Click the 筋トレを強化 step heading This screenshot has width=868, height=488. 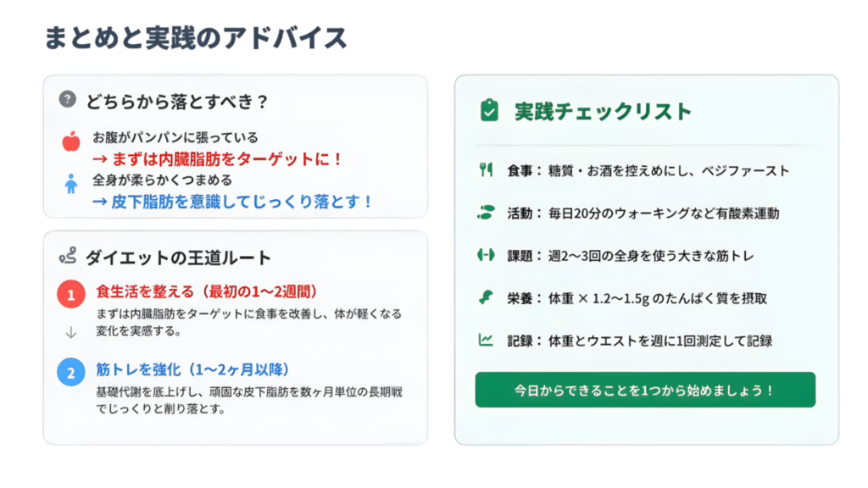pyautogui.click(x=193, y=369)
